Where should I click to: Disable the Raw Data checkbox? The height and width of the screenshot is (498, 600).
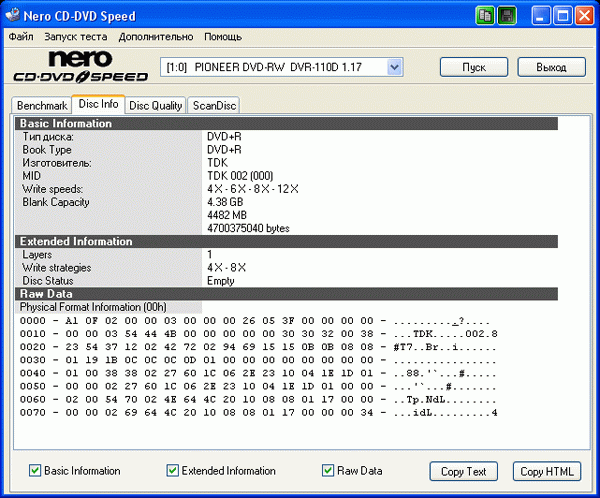pyautogui.click(x=328, y=470)
